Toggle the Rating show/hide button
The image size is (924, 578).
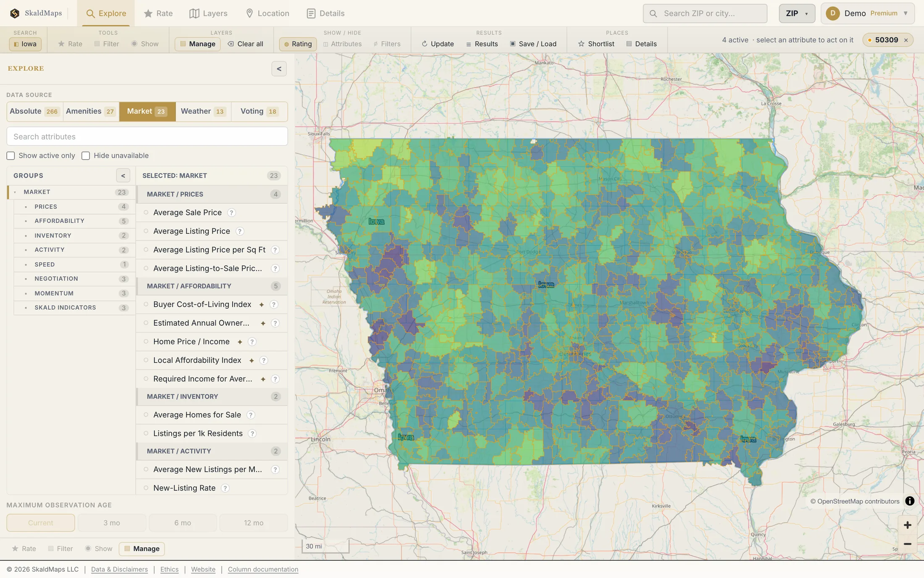[298, 44]
